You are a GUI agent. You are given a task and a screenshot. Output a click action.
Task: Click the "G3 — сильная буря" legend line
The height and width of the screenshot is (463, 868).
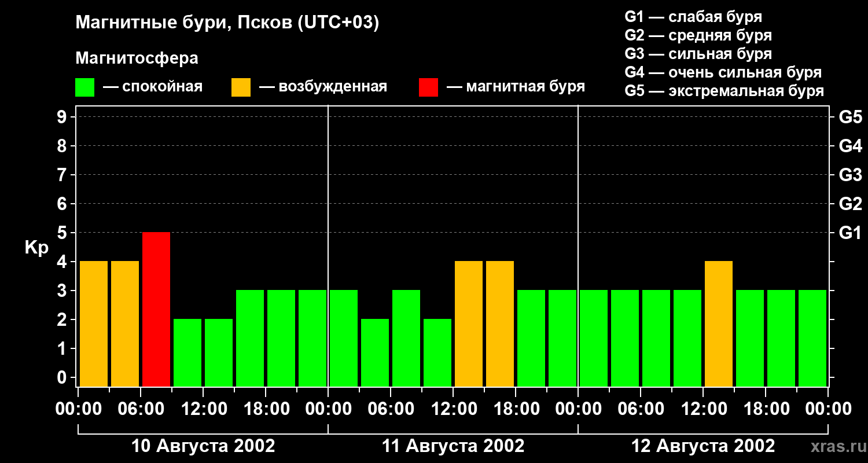point(698,54)
